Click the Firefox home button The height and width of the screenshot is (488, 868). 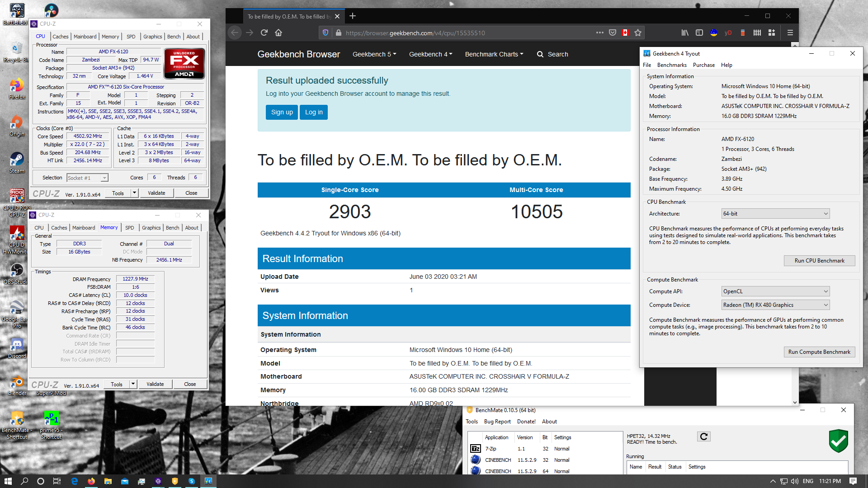pos(278,33)
